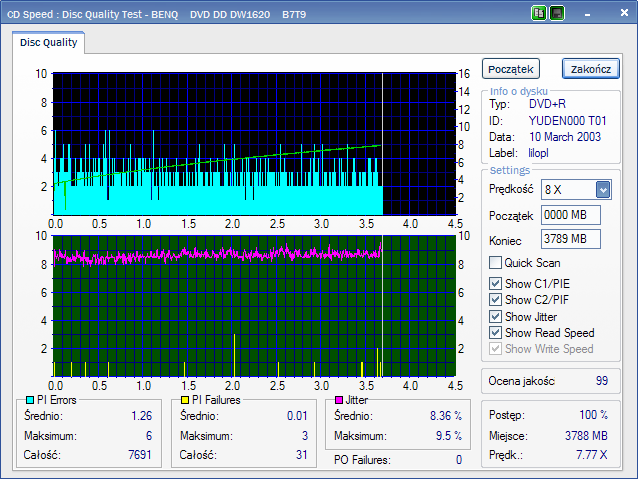Toggle Show Read Speed checkbox
The height and width of the screenshot is (479, 638).
pos(495,332)
